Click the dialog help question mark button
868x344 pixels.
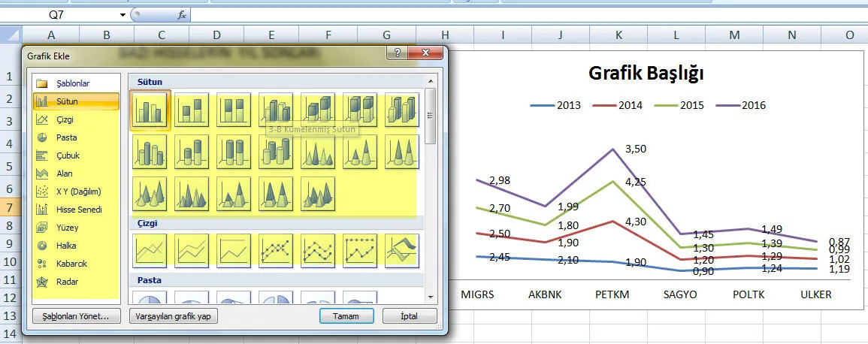tap(397, 53)
